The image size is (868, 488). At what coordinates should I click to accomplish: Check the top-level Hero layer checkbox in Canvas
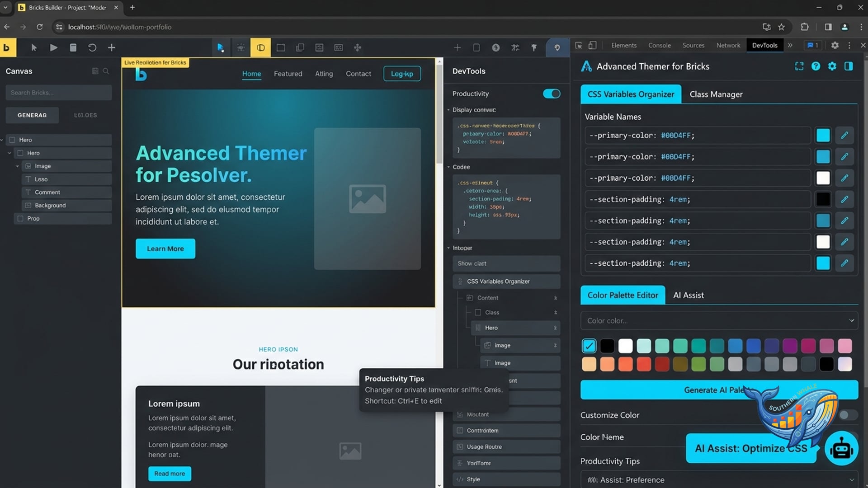(13, 140)
